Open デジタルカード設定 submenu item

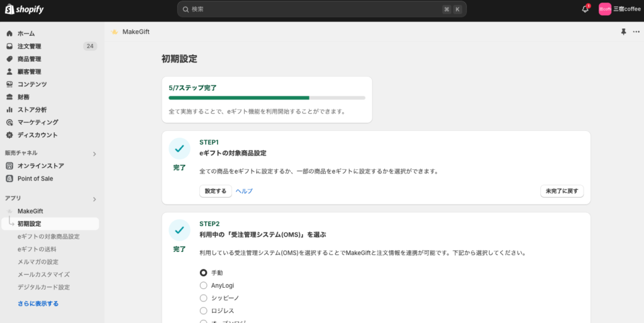coord(43,287)
